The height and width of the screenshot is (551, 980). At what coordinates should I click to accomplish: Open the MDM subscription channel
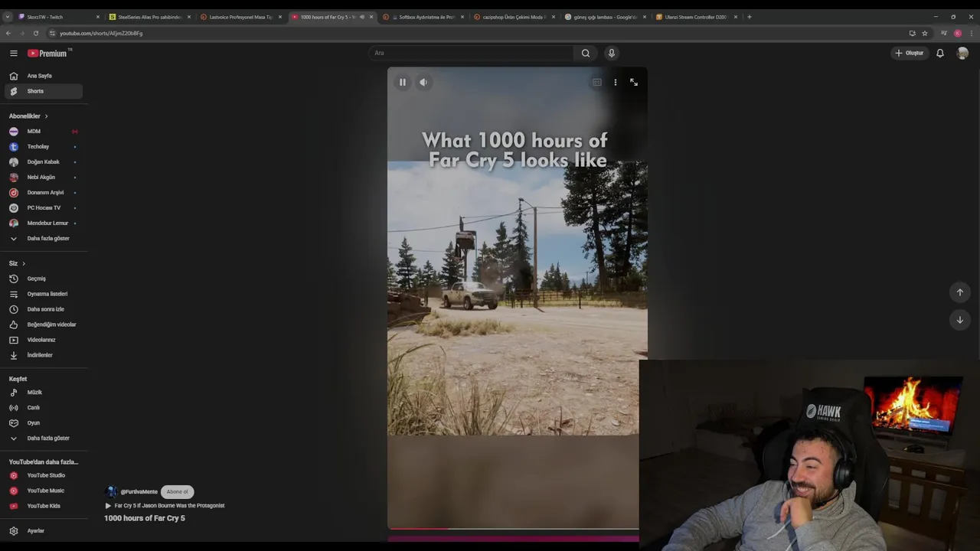pos(44,131)
